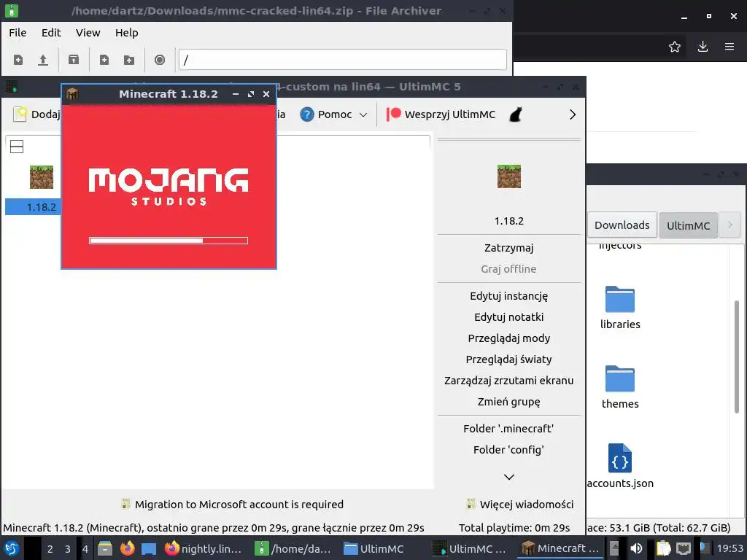
Task: Open Folder 'config'
Action: click(508, 450)
